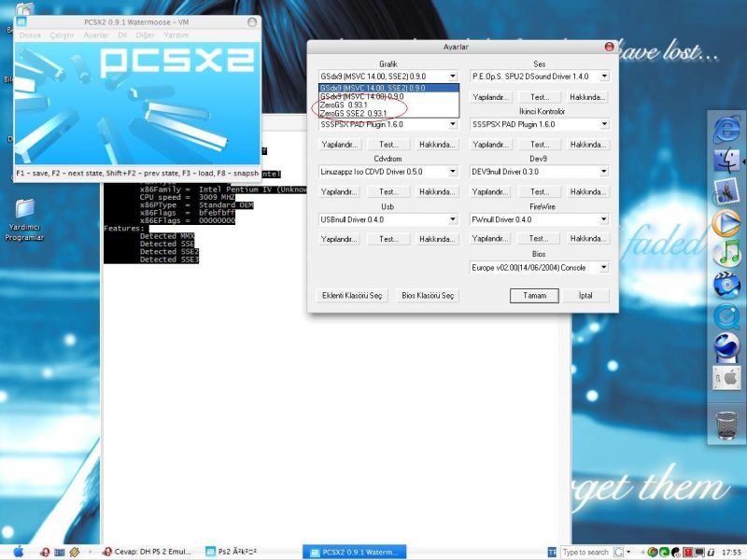Click Test for the Dev9 driver
747x560 pixels.
tap(540, 192)
